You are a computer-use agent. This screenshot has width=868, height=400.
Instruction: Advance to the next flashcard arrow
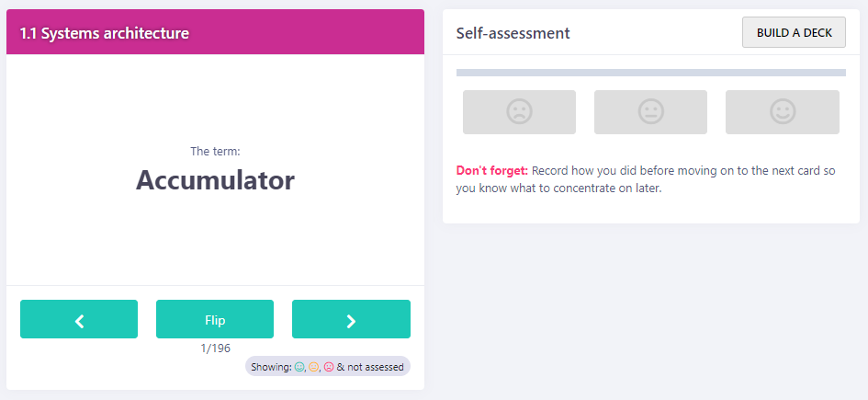[x=351, y=319]
